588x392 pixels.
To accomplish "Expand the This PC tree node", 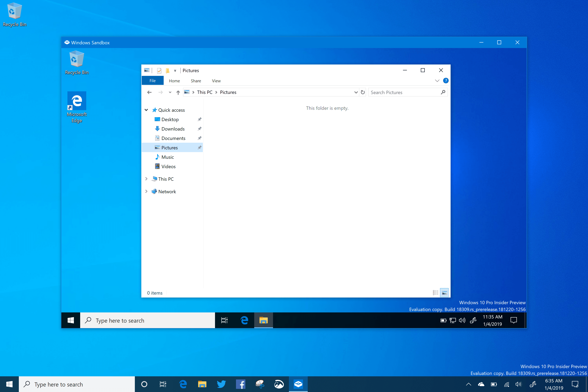I will click(x=146, y=179).
